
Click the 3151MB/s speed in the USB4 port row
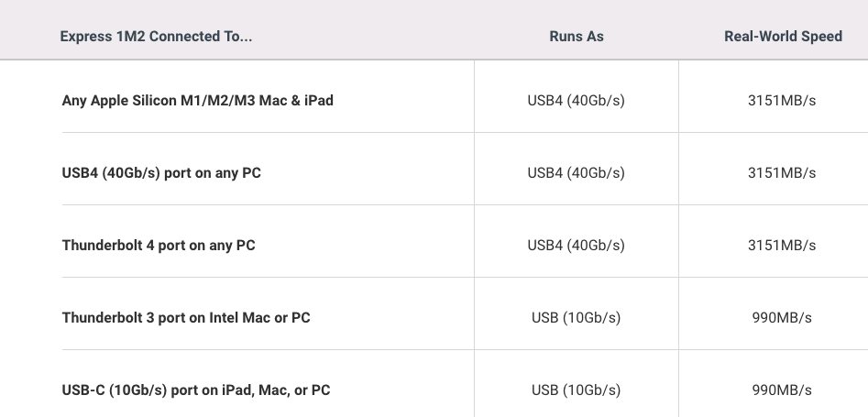782,173
